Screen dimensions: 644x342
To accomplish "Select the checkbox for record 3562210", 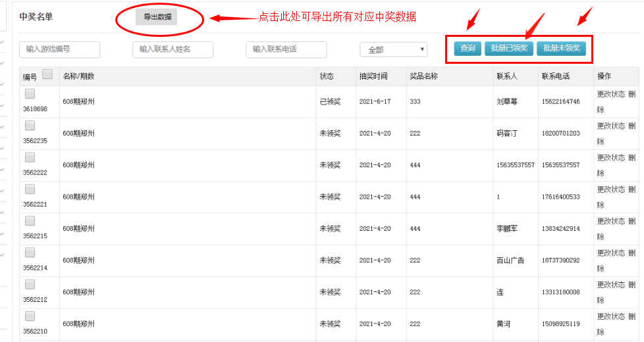I will (x=30, y=316).
